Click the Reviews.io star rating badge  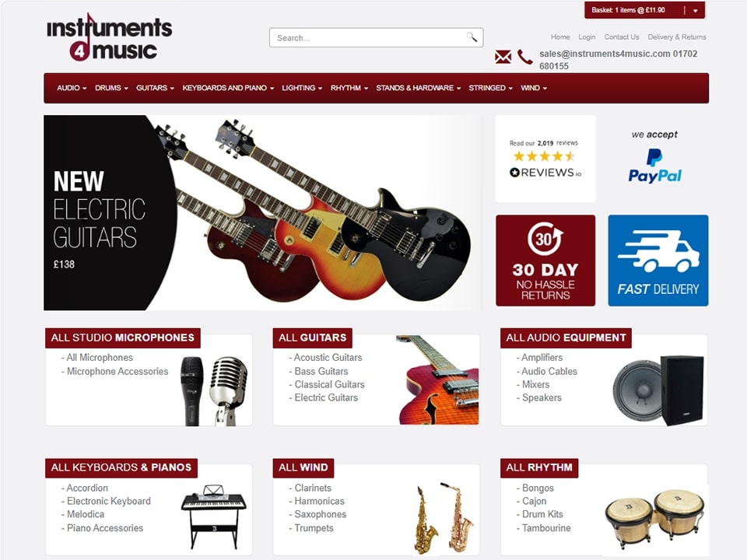545,159
